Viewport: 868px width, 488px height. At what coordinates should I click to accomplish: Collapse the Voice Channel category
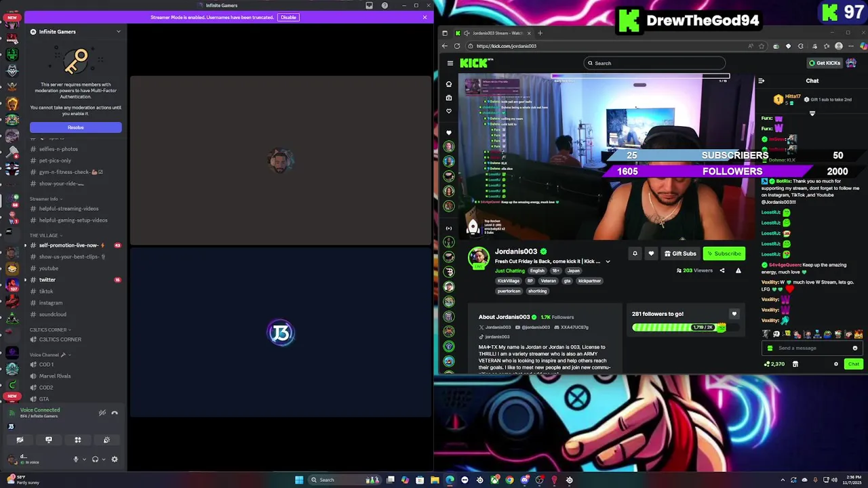[50, 355]
